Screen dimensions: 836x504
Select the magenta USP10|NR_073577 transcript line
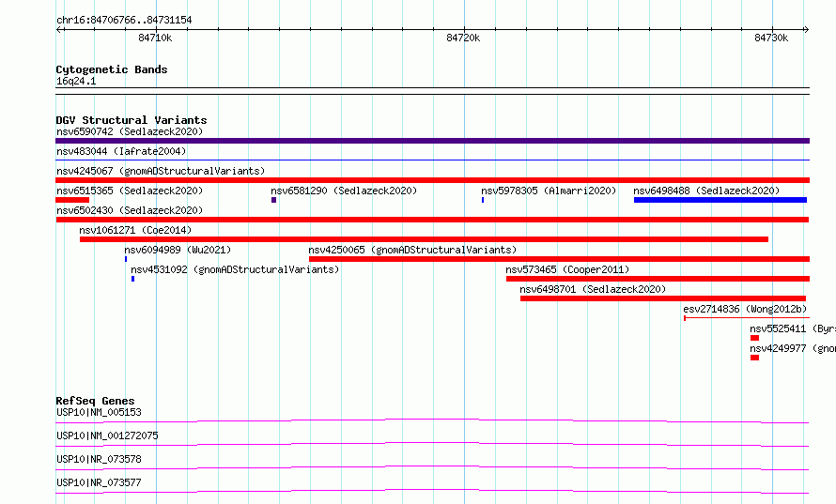point(432,491)
